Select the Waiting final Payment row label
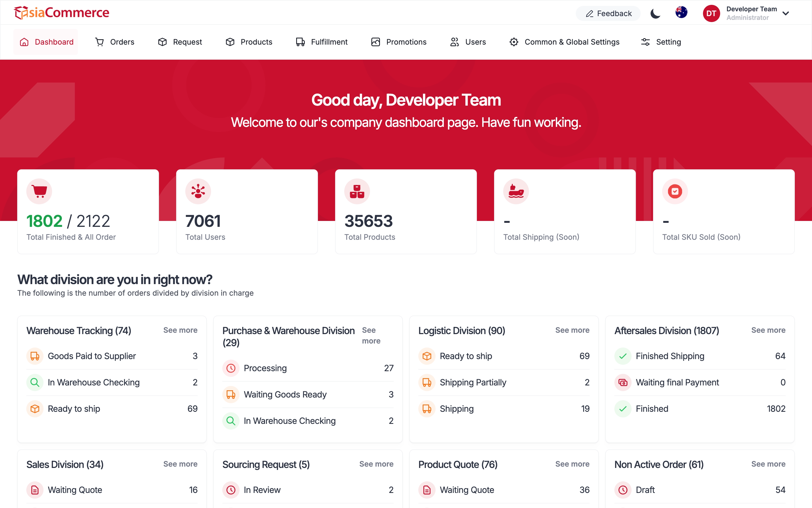812x508 pixels. pyautogui.click(x=677, y=382)
